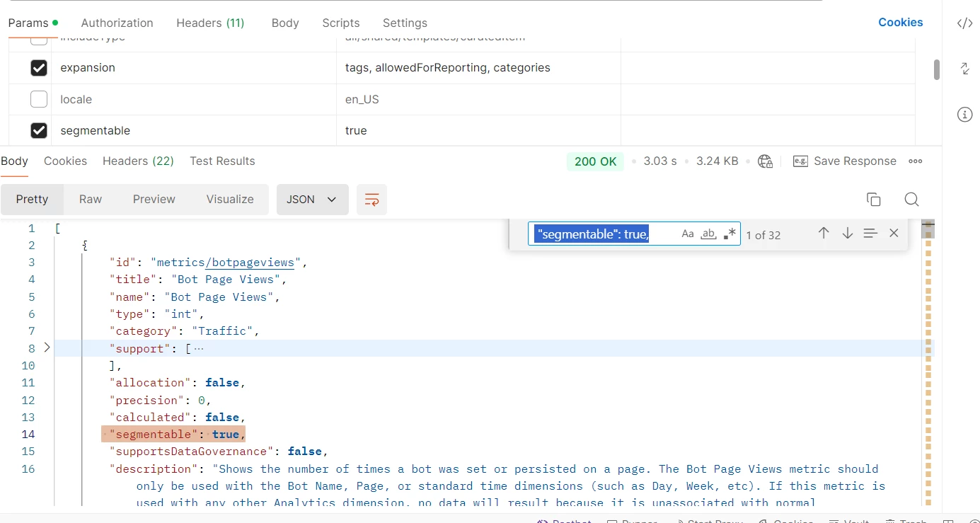Click the '1 of 32' match counter
Image resolution: width=980 pixels, height=523 pixels.
[x=763, y=235]
